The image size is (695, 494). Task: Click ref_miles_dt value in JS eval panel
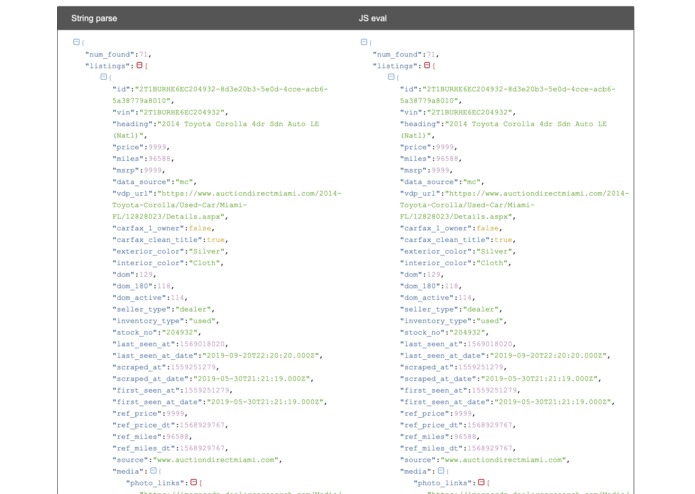click(x=490, y=448)
